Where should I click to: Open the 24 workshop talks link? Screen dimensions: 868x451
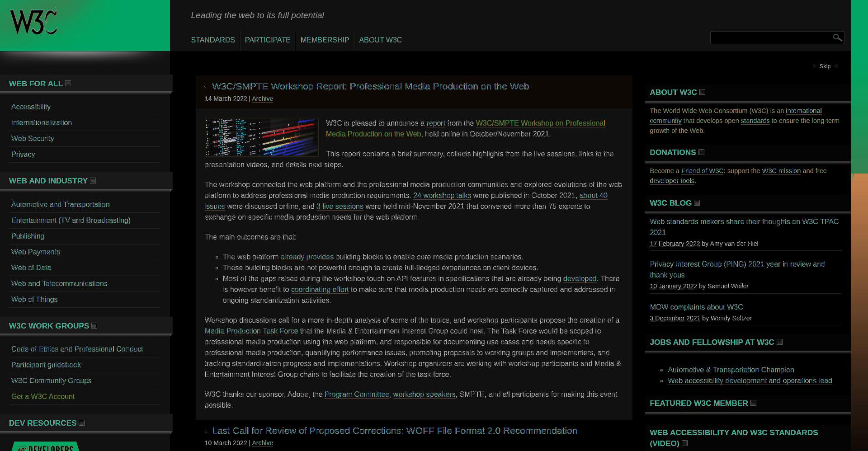click(x=442, y=195)
